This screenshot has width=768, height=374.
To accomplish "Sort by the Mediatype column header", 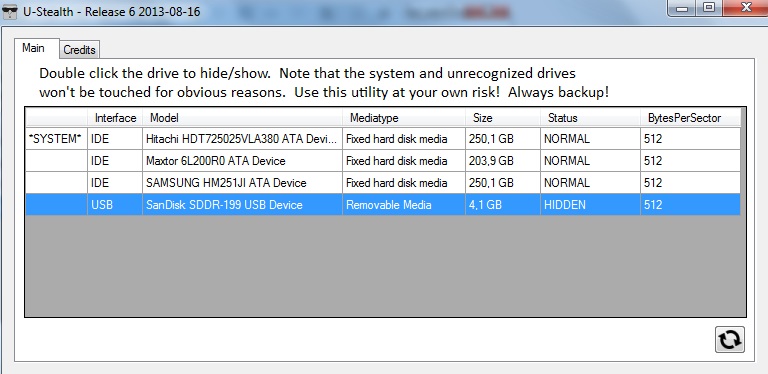I will (x=404, y=117).
